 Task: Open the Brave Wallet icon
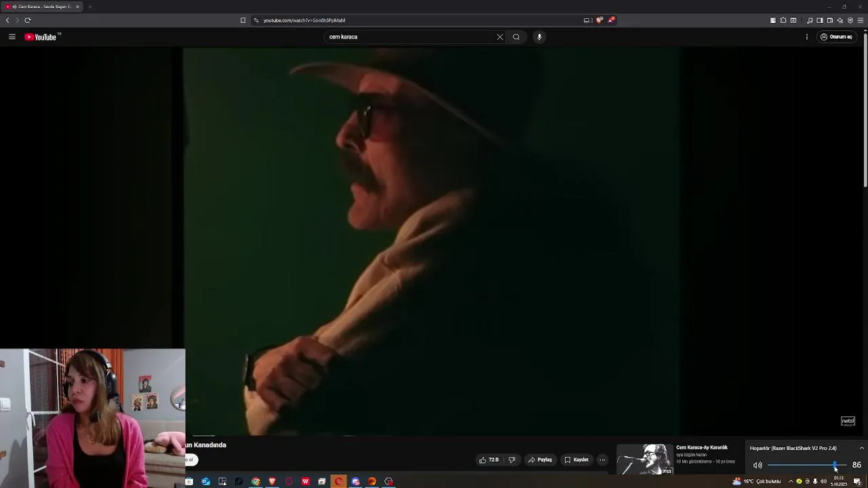829,20
